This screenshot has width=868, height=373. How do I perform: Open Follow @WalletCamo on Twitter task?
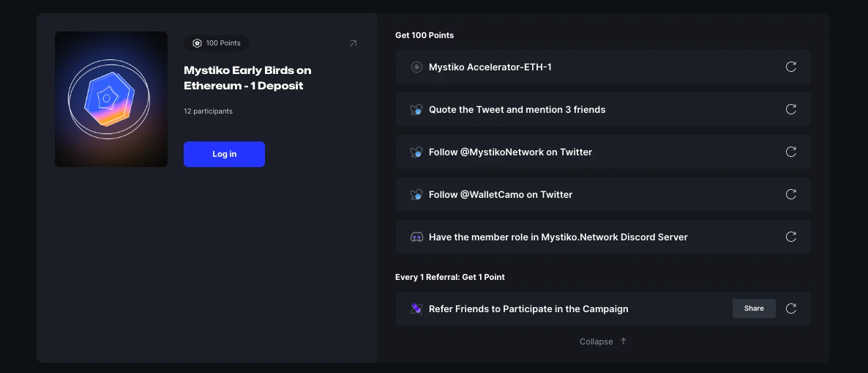point(501,194)
